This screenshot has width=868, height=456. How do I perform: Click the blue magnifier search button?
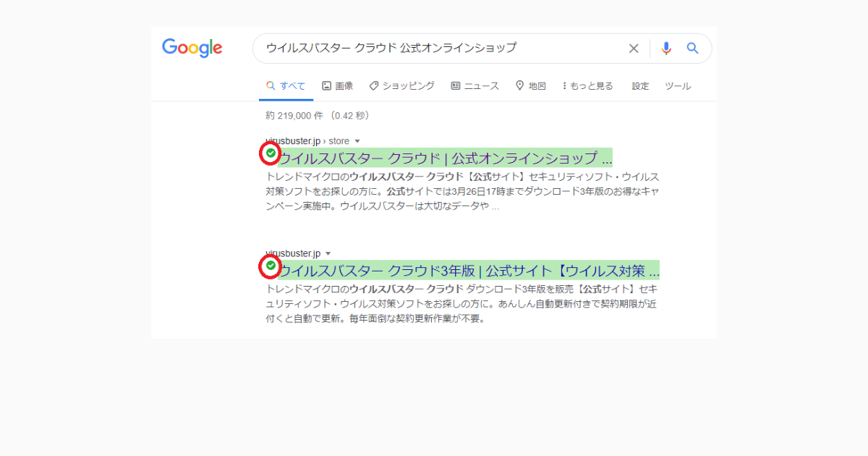click(692, 48)
